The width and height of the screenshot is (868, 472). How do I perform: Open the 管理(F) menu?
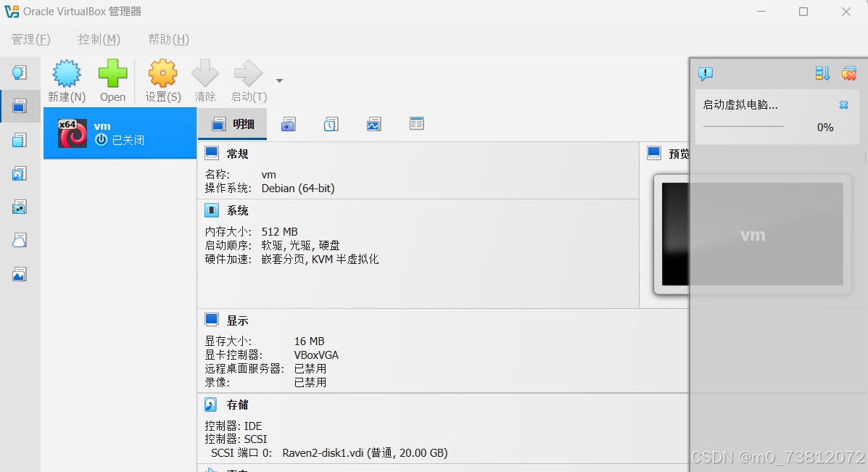[31, 39]
